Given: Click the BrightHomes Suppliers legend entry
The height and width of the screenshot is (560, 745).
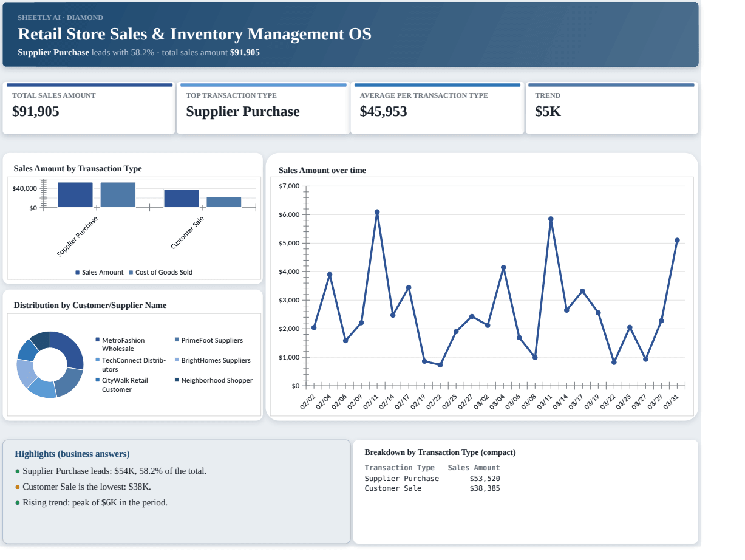Looking at the screenshot, I should pos(213,360).
